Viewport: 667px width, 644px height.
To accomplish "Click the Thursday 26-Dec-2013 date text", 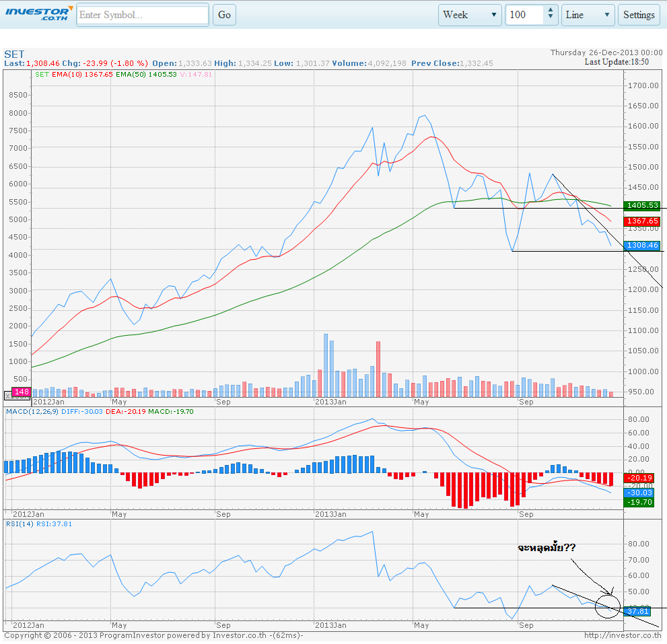I will 606,52.
